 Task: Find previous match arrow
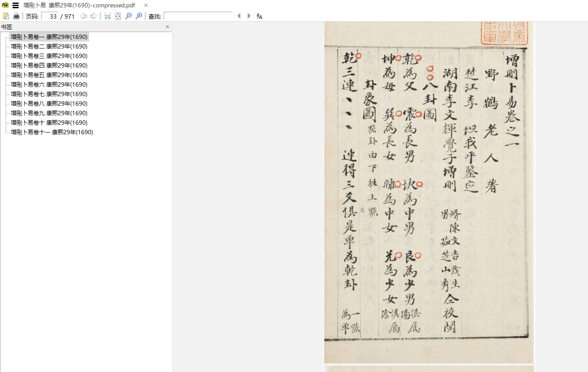click(x=239, y=16)
